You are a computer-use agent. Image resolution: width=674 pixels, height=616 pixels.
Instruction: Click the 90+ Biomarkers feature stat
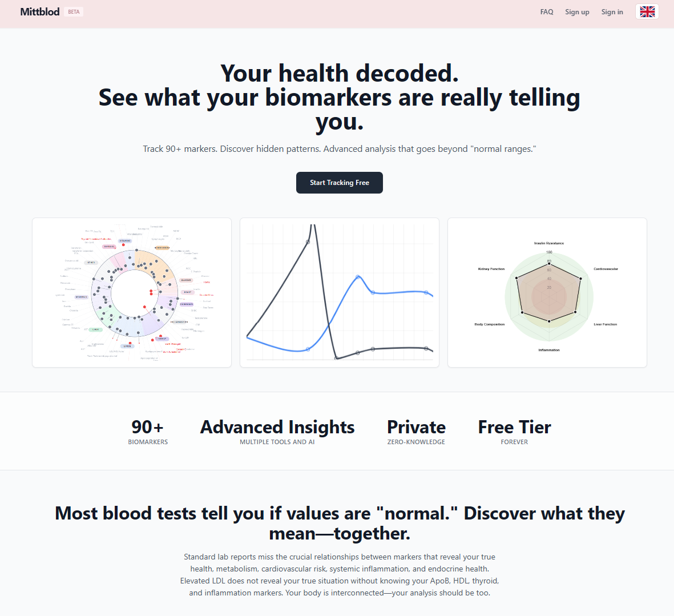pyautogui.click(x=148, y=430)
